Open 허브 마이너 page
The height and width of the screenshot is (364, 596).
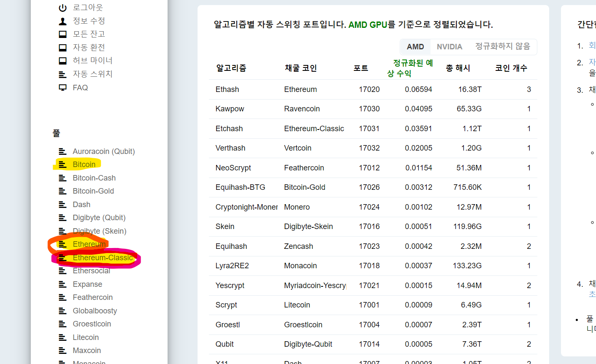tap(92, 61)
